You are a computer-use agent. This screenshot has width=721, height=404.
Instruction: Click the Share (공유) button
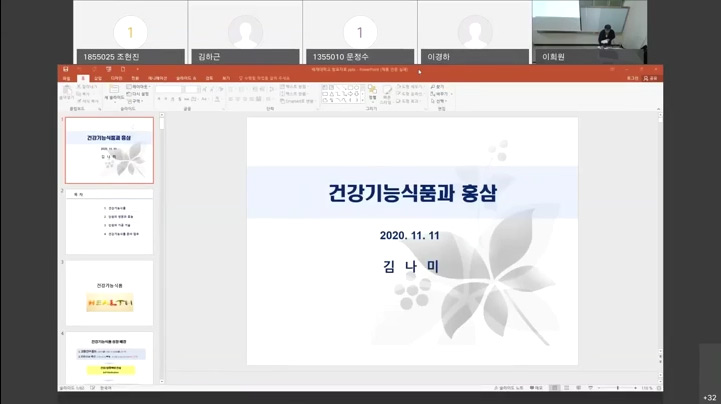(651, 78)
